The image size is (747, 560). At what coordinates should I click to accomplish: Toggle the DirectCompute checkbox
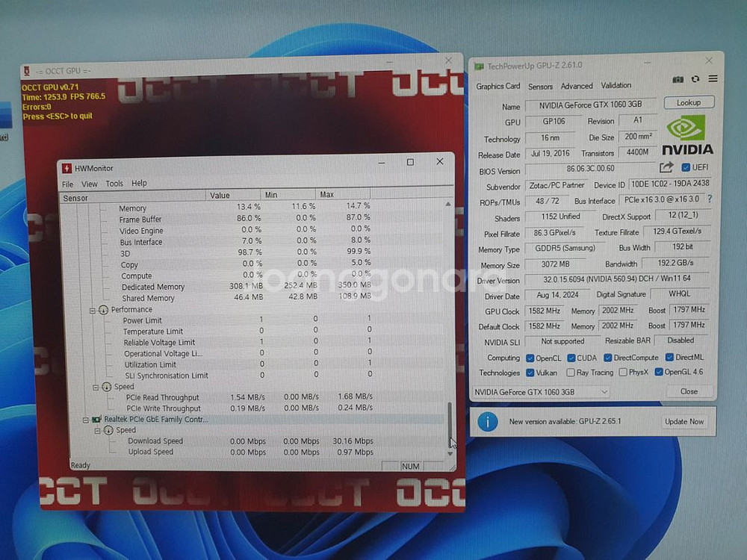pyautogui.click(x=608, y=358)
